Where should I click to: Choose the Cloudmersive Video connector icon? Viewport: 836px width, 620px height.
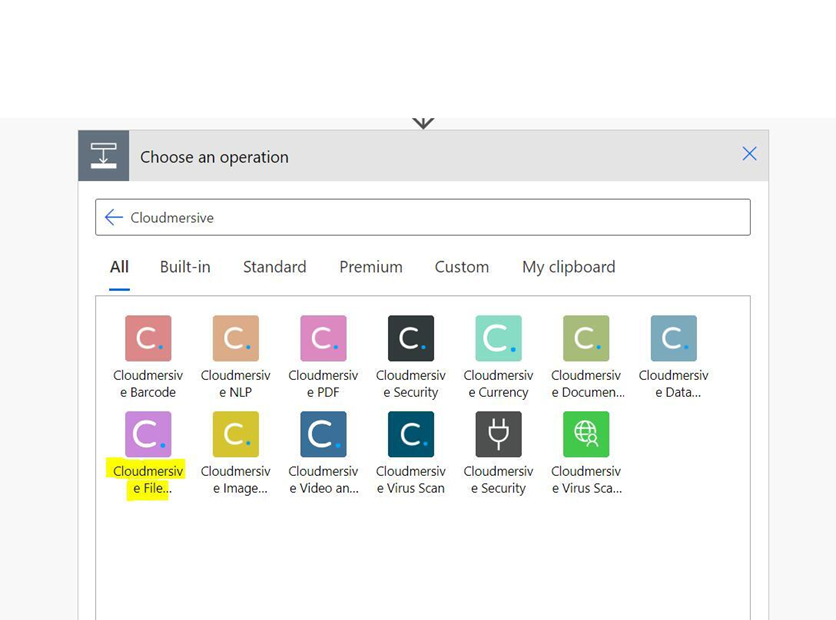[x=323, y=434]
